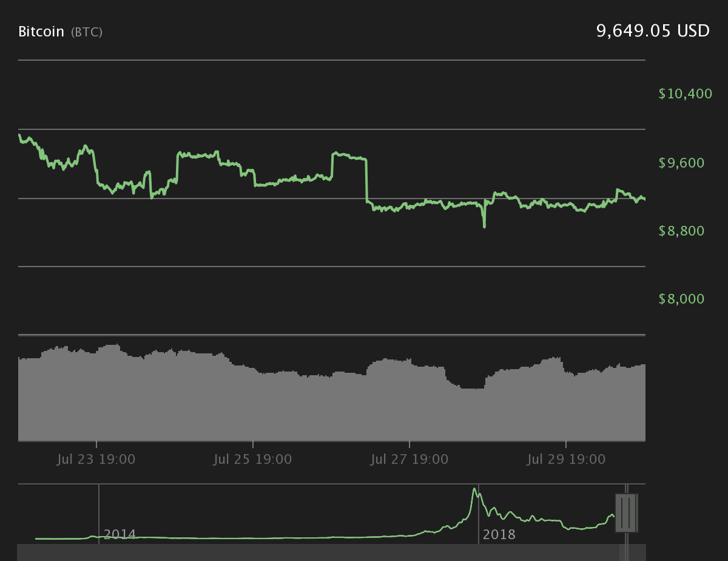The image size is (728, 561).
Task: Click the sharp price dip on main chart
Action: 484,225
